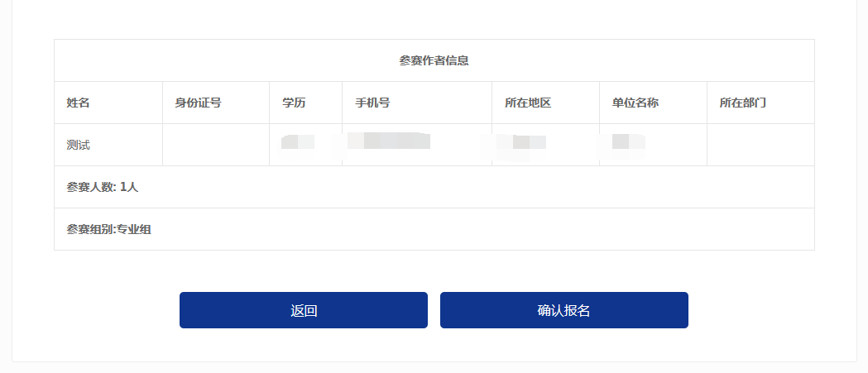Click the 参赛作者信息 table title
This screenshot has width=868, height=373.
[x=434, y=60]
